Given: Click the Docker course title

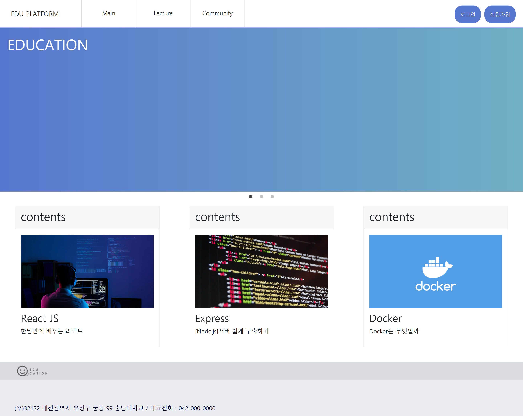Looking at the screenshot, I should tap(385, 318).
